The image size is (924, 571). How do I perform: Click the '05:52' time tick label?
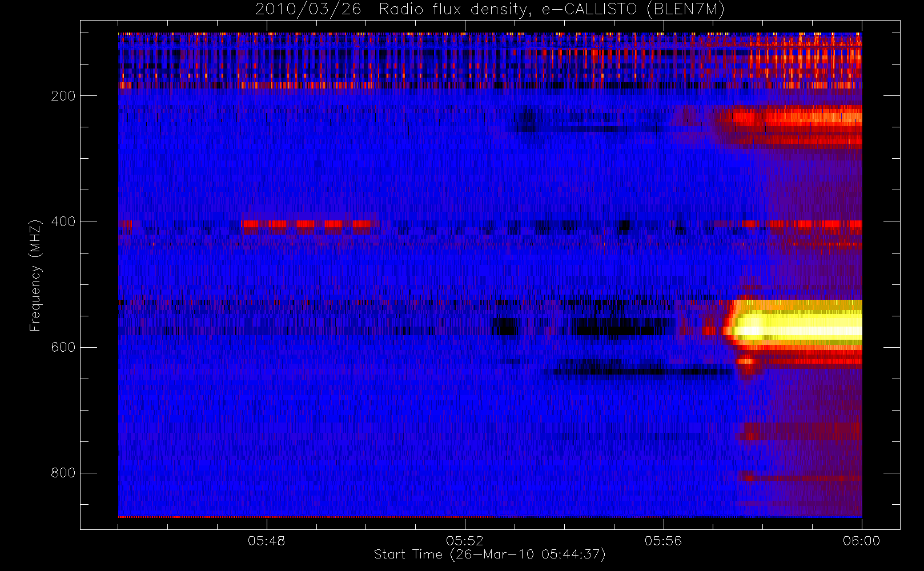point(464,540)
